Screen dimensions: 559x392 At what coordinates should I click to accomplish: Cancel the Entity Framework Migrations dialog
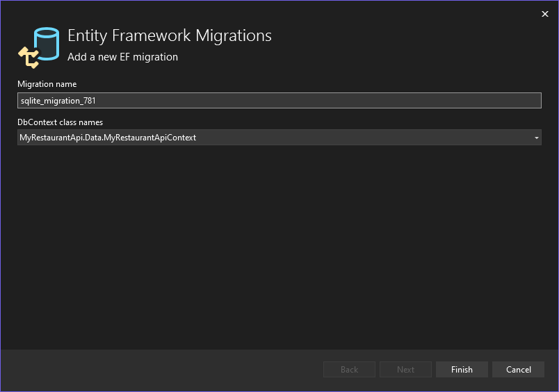click(x=519, y=370)
